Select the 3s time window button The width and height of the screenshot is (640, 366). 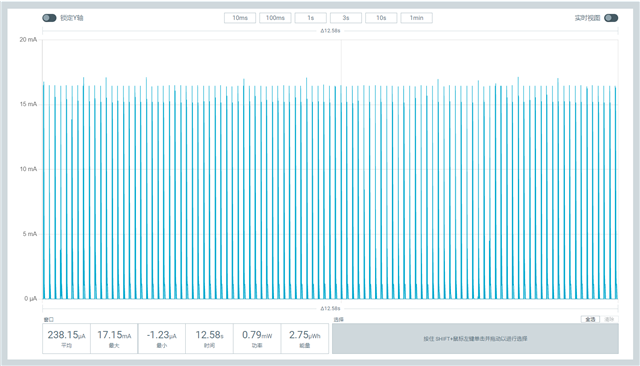(346, 18)
